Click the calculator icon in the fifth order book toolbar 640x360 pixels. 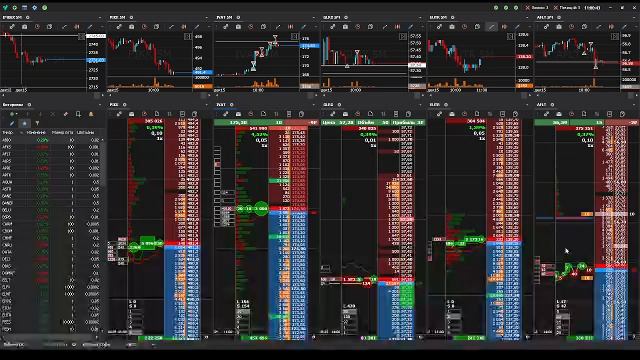coord(502,114)
